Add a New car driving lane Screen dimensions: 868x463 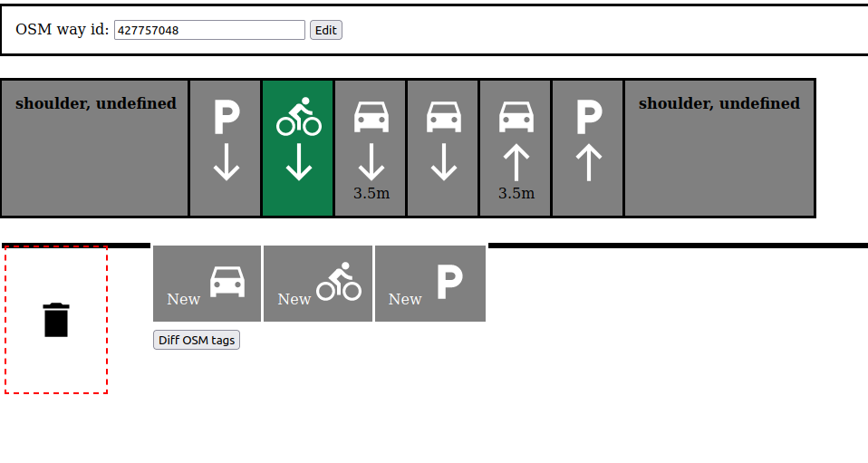pos(207,284)
